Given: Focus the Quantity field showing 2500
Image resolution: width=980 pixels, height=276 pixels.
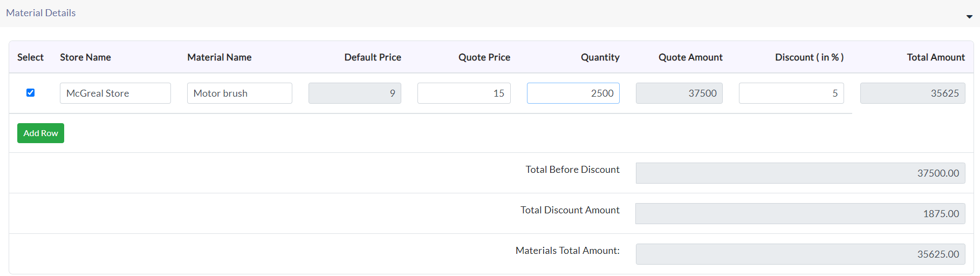Looking at the screenshot, I should [x=573, y=93].
